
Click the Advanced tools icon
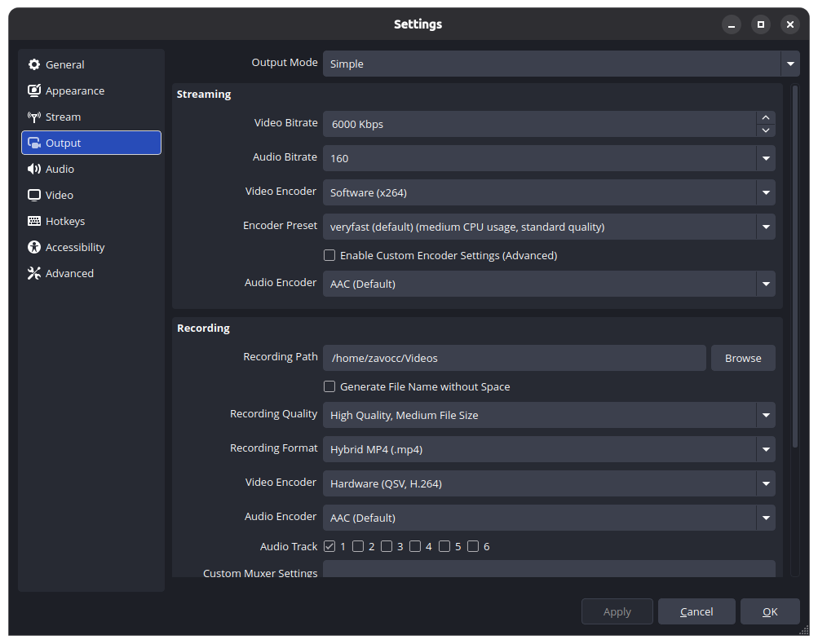click(x=34, y=273)
